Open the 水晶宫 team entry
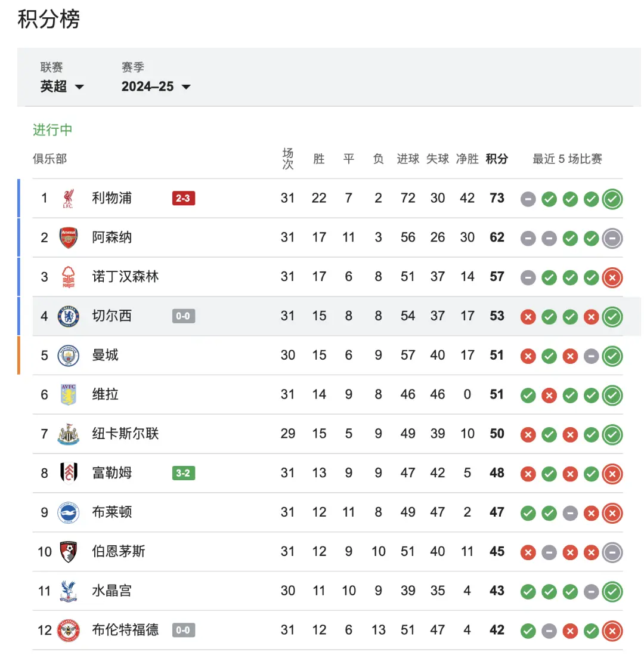 [112, 591]
